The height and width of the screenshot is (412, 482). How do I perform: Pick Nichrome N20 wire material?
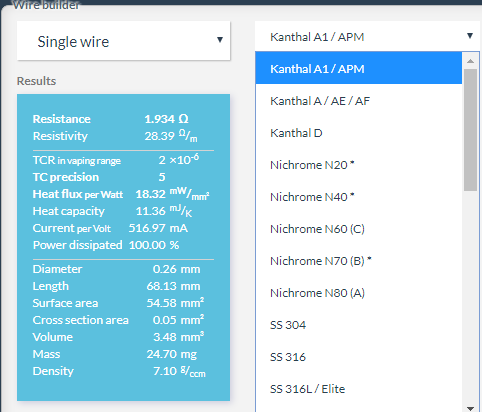pyautogui.click(x=359, y=164)
